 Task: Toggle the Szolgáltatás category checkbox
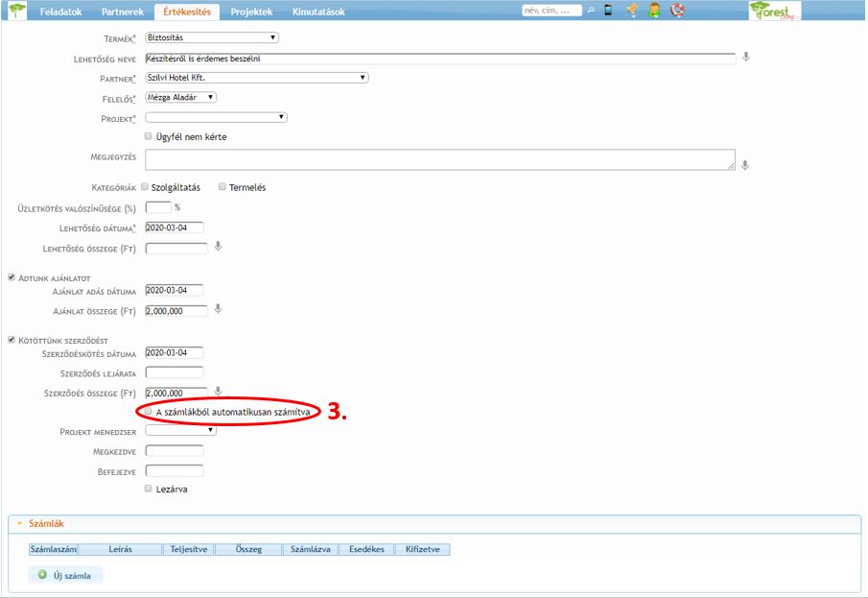[145, 187]
